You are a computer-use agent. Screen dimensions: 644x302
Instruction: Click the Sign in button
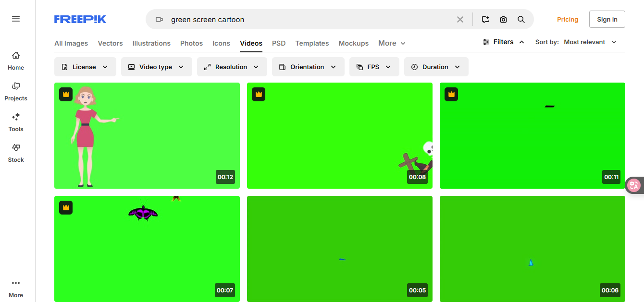click(607, 19)
